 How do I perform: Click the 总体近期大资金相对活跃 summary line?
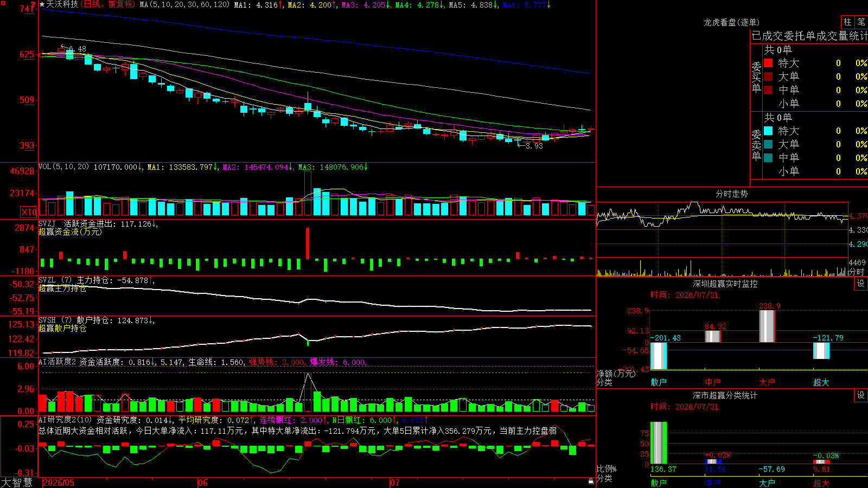[297, 431]
